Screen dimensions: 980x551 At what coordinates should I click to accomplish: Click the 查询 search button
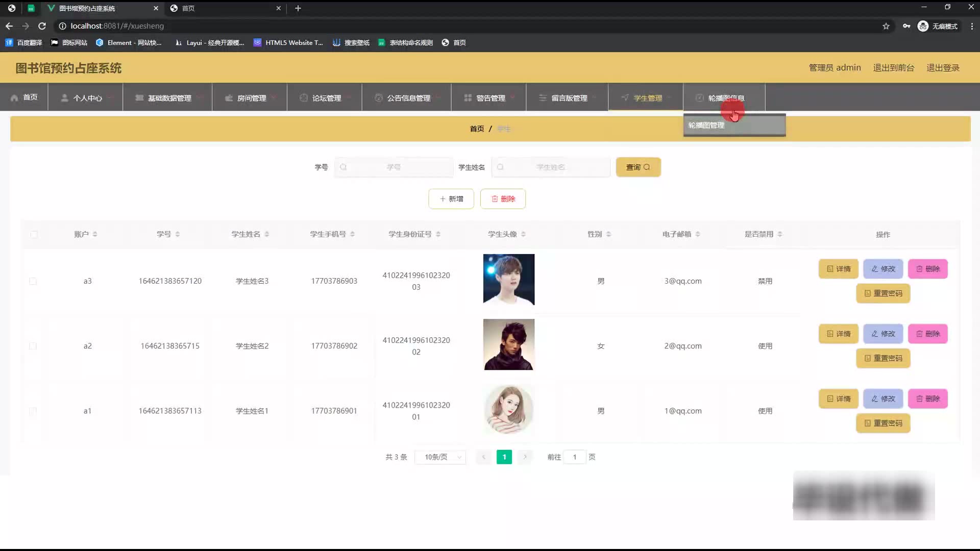click(x=638, y=167)
